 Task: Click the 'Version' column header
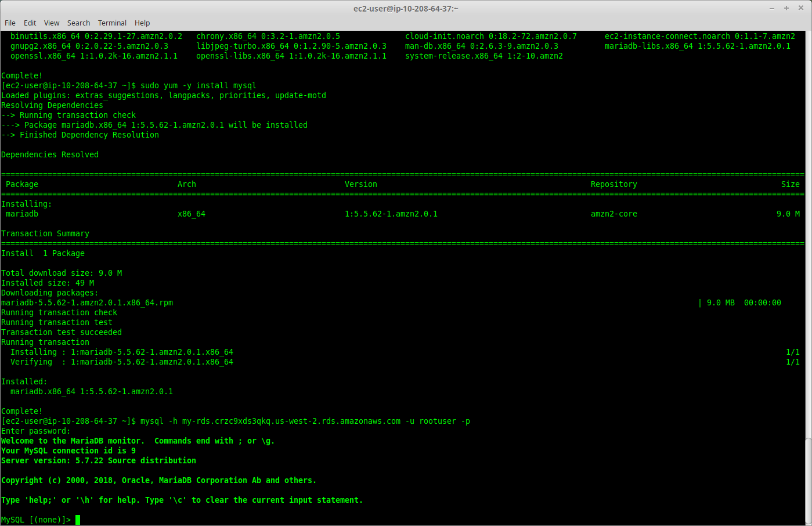pyautogui.click(x=361, y=184)
